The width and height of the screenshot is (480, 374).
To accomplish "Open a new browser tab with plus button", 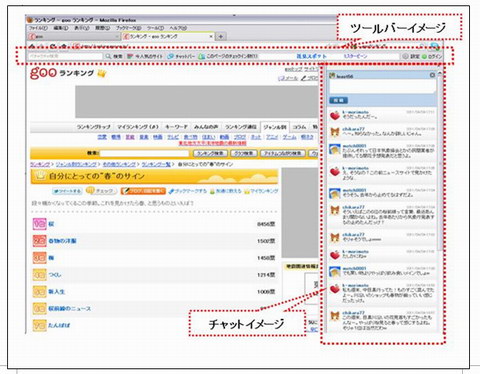I will (x=221, y=36).
